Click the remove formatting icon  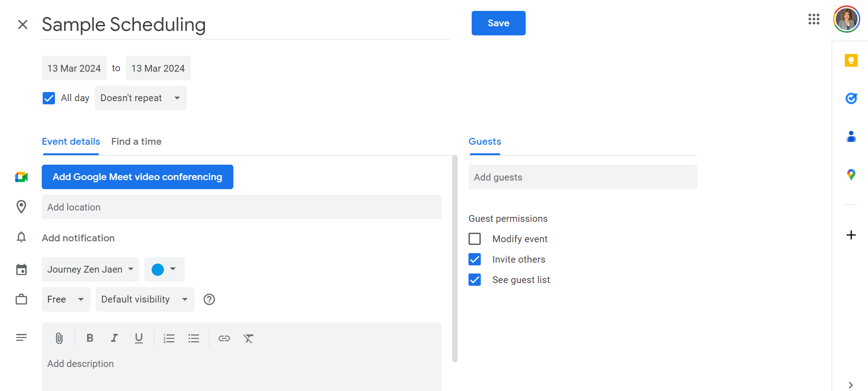click(x=248, y=338)
